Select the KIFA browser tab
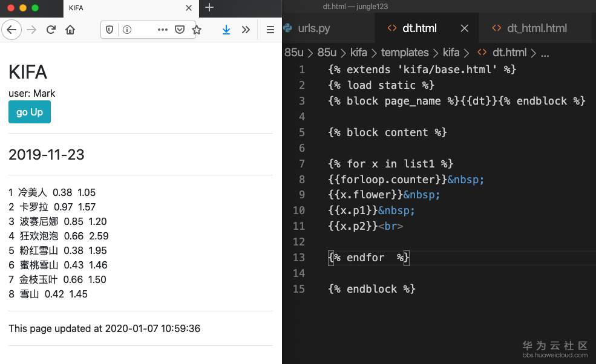This screenshot has width=596, height=364. [x=131, y=8]
